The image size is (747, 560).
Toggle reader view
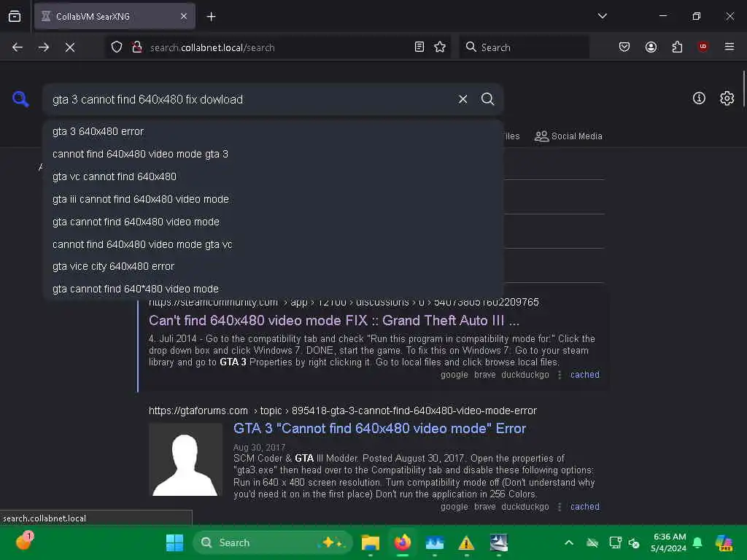tap(419, 47)
